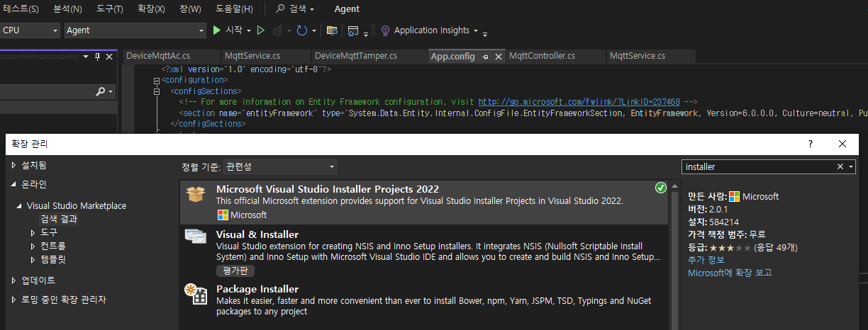868x330 pixels.
Task: Expand 로밍 중인 확장 관리자 node
Action: point(13,300)
